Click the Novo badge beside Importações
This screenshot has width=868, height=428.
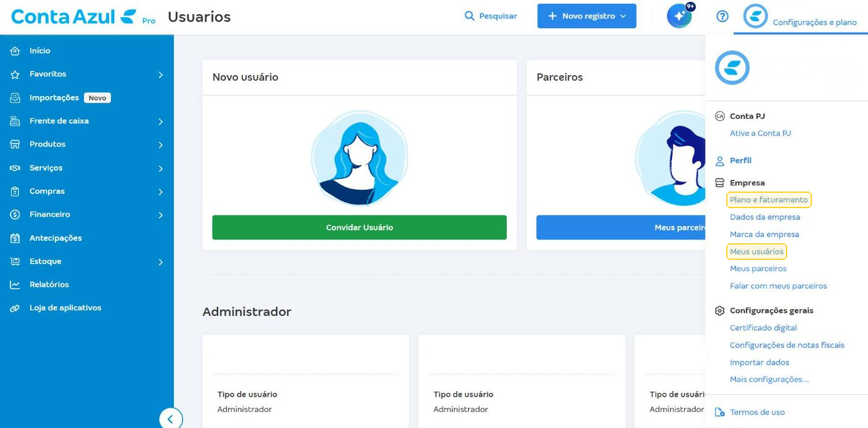[97, 98]
